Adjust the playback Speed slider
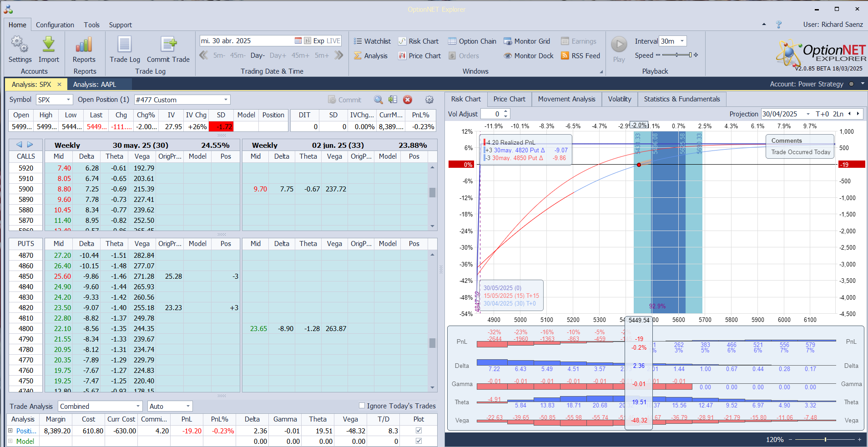This screenshot has width=868, height=447. (x=677, y=55)
